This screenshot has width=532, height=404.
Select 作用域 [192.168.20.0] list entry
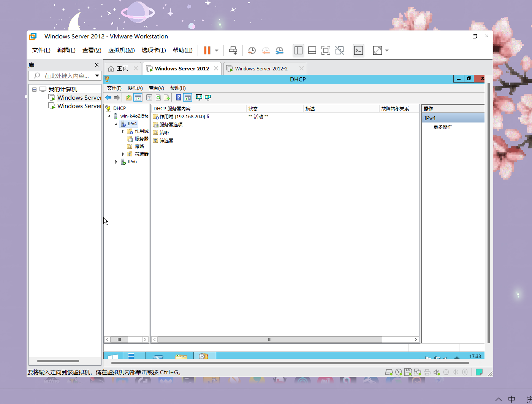[x=181, y=117]
